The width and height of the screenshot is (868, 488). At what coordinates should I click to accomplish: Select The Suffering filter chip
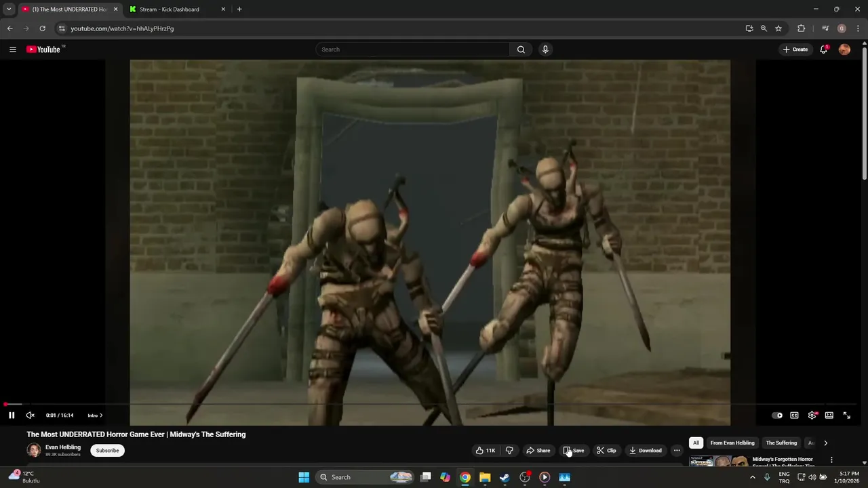point(781,443)
